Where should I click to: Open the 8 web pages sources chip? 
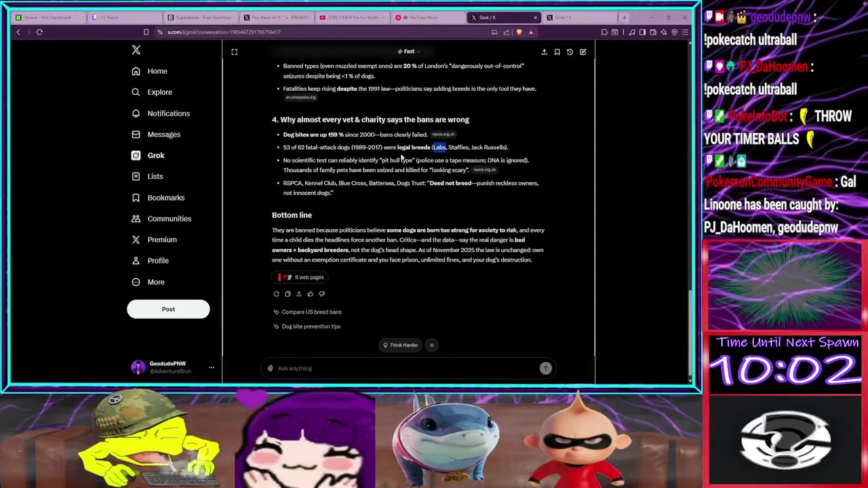(x=300, y=277)
